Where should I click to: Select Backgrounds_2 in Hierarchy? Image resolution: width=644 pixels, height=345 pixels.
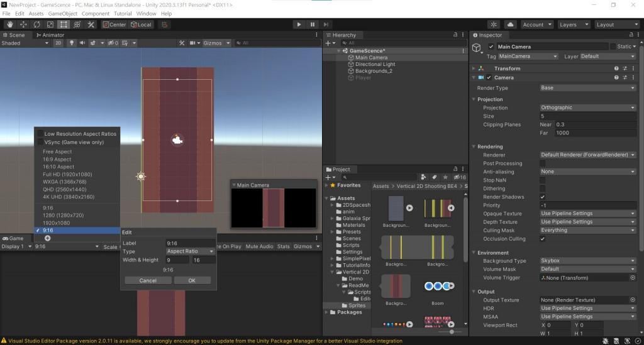tap(374, 71)
